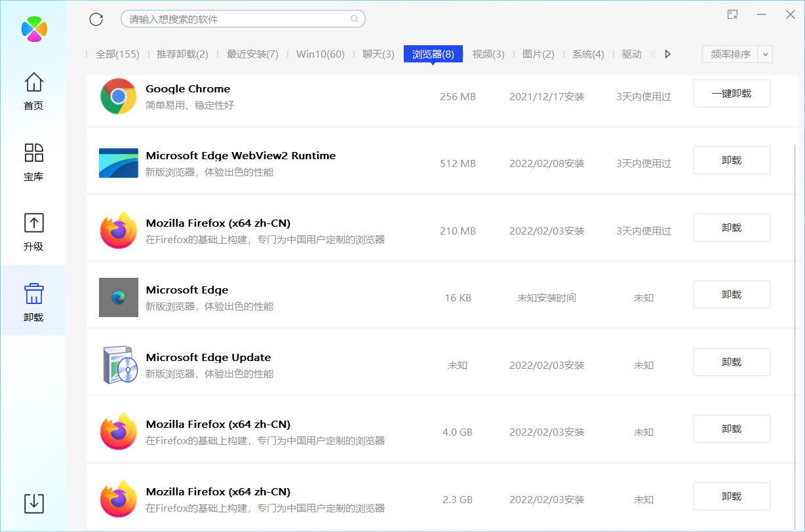Select the 驱动 category tab

coord(632,54)
